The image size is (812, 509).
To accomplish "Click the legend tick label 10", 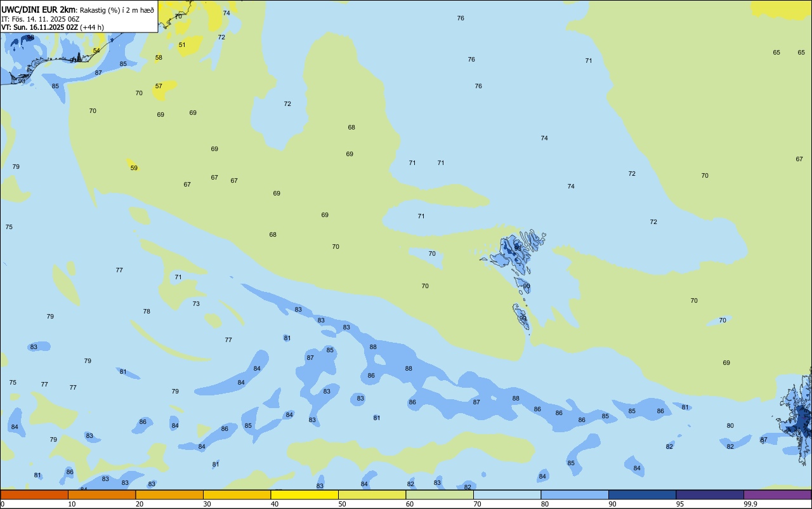I will coord(72,504).
